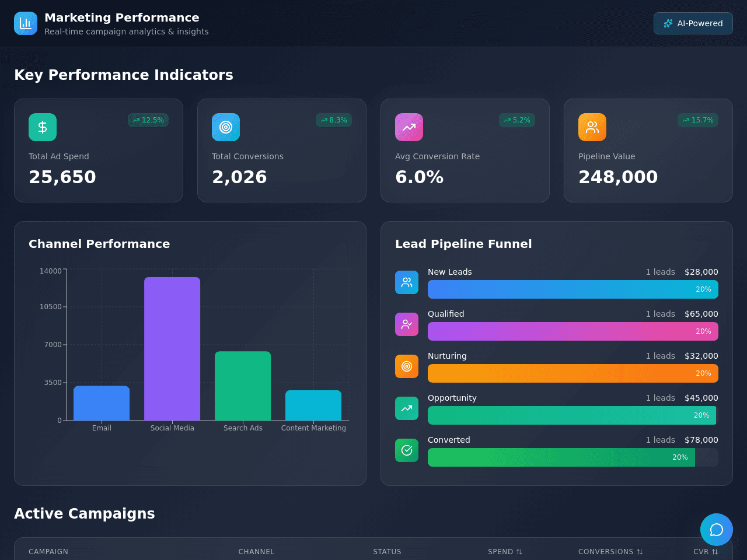Viewport: 747px width, 560px height.
Task: Click the STATUS column header
Action: [388, 552]
